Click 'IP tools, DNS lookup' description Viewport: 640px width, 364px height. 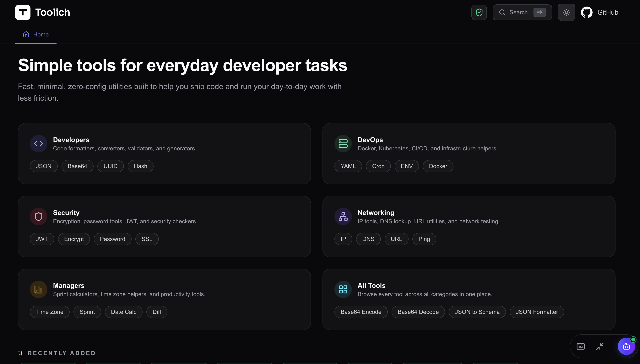tap(428, 222)
